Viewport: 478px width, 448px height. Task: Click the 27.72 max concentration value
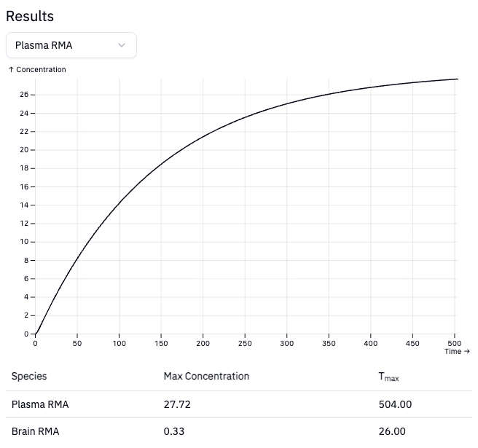tap(177, 404)
